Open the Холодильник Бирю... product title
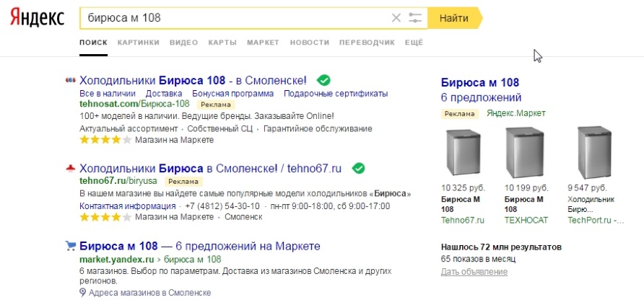The height and width of the screenshot is (305, 644). tap(591, 204)
